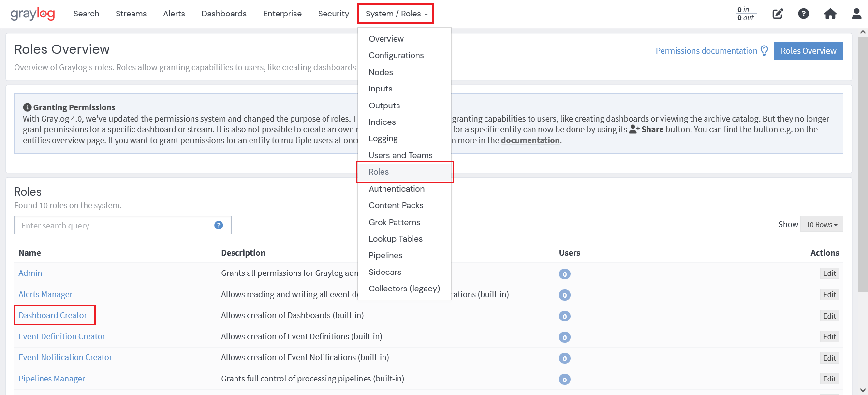
Task: Click the lightbulb icon beside Permissions documentation
Action: click(x=765, y=51)
